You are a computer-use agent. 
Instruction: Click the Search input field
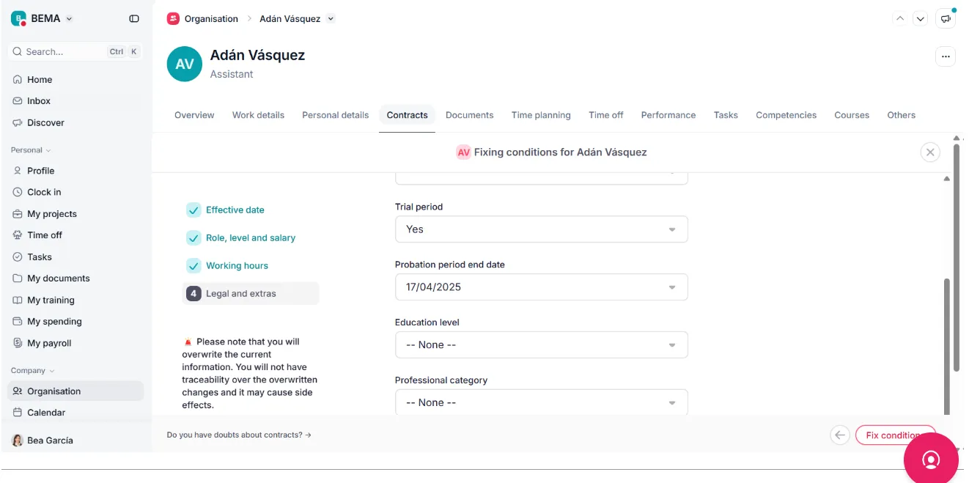click(x=65, y=52)
